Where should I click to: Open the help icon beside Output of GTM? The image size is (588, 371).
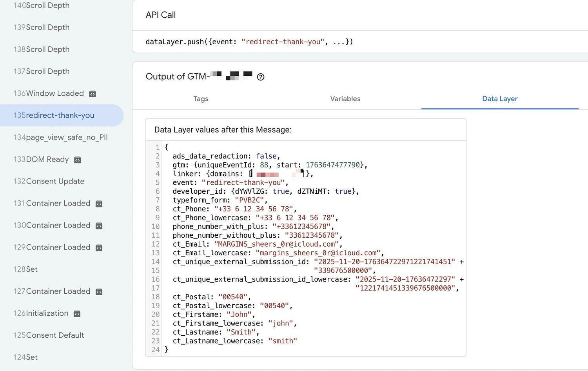pos(260,77)
